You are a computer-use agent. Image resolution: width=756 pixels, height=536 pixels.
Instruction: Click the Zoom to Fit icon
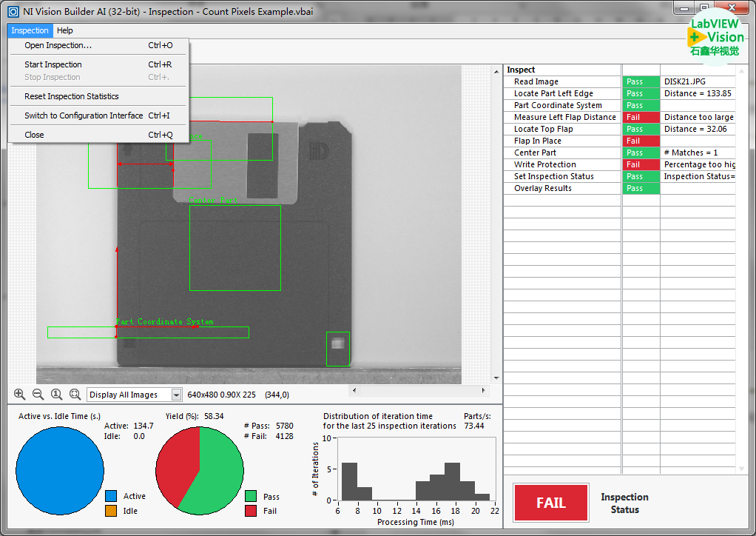75,395
